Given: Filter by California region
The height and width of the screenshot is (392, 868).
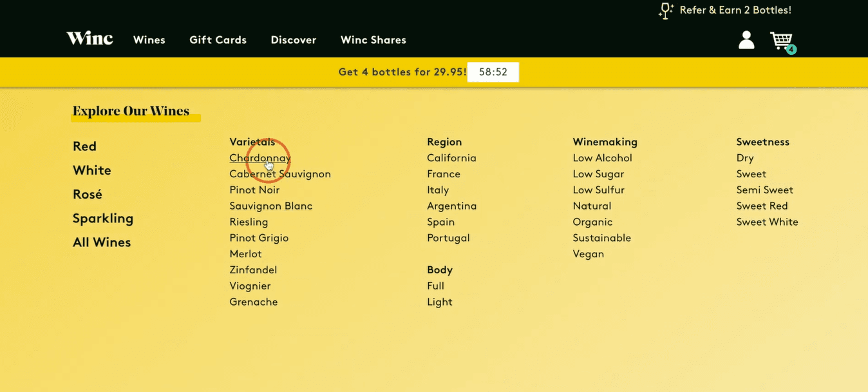Looking at the screenshot, I should click(x=451, y=158).
